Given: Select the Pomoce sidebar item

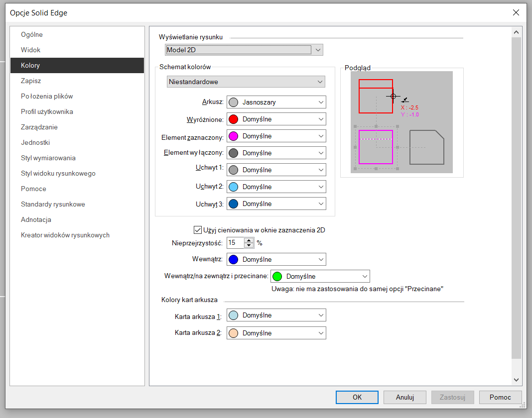Looking at the screenshot, I should pyautogui.click(x=77, y=189).
